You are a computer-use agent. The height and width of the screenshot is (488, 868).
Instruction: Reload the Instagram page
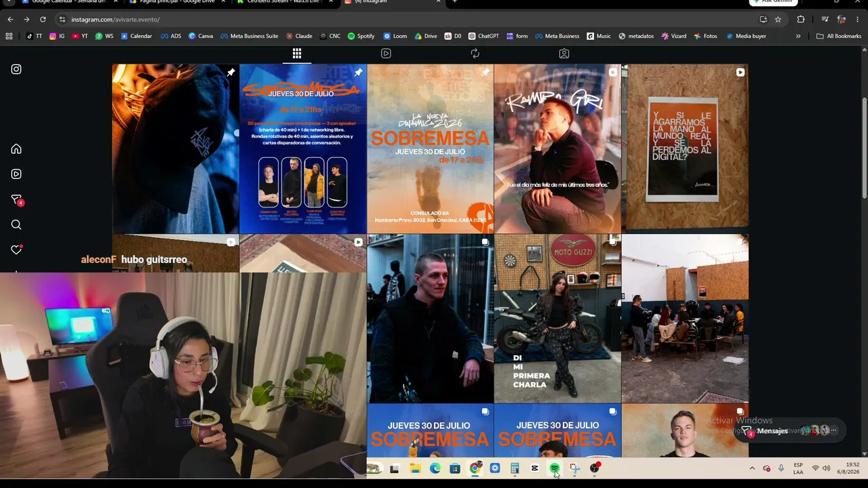[43, 20]
